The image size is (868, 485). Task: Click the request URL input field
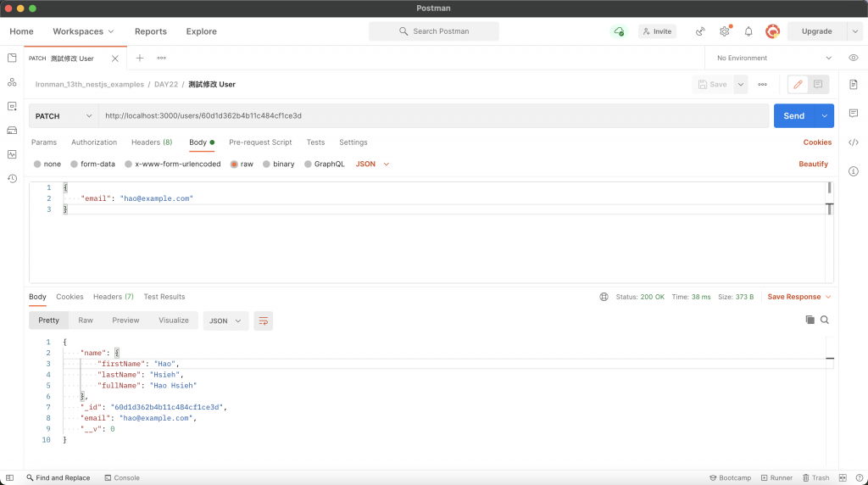tap(433, 116)
